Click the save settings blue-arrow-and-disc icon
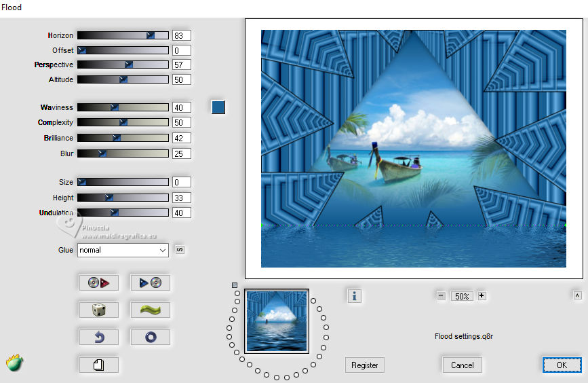 [150, 282]
